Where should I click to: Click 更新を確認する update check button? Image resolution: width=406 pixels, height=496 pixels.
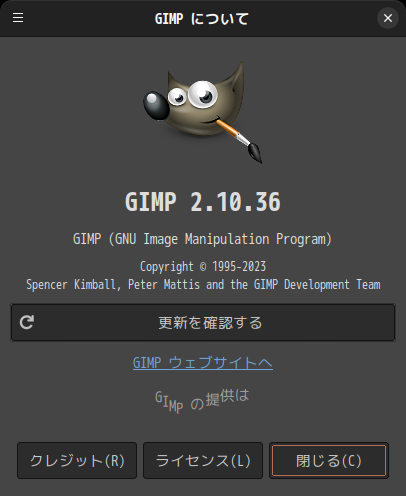click(x=203, y=322)
